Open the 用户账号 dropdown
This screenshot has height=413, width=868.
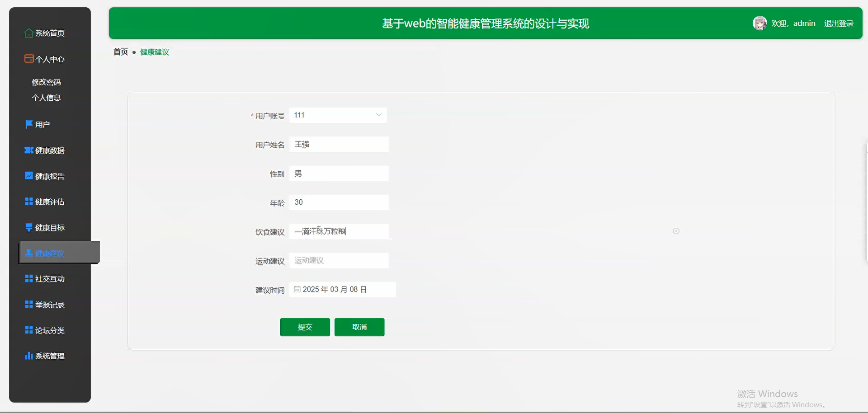(337, 115)
